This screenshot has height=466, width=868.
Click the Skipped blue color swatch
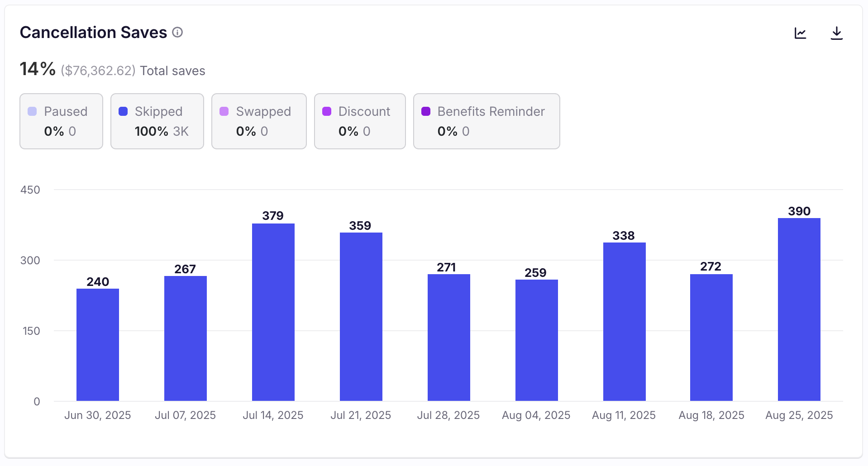tap(123, 111)
